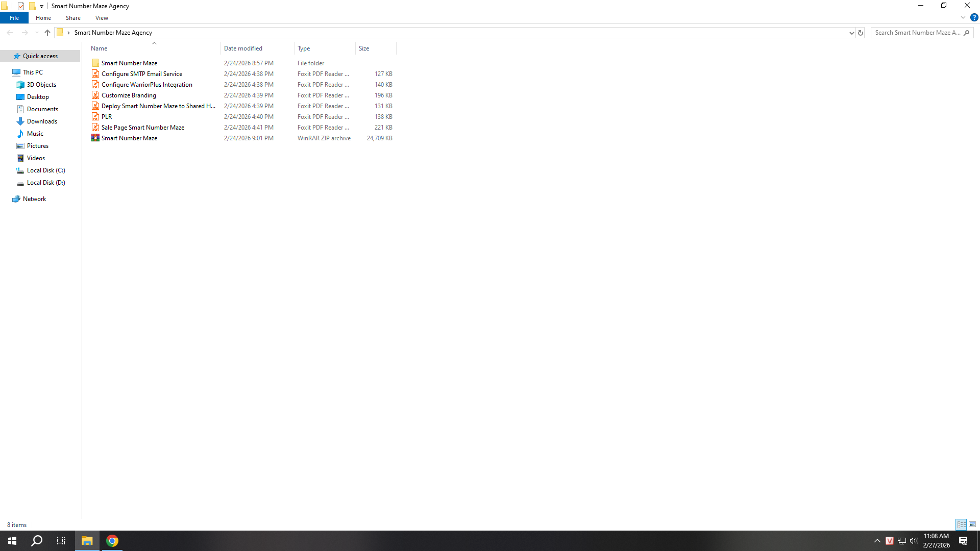This screenshot has height=551, width=980.
Task: Select the Customize Branding PDF file
Action: pyautogui.click(x=129, y=95)
